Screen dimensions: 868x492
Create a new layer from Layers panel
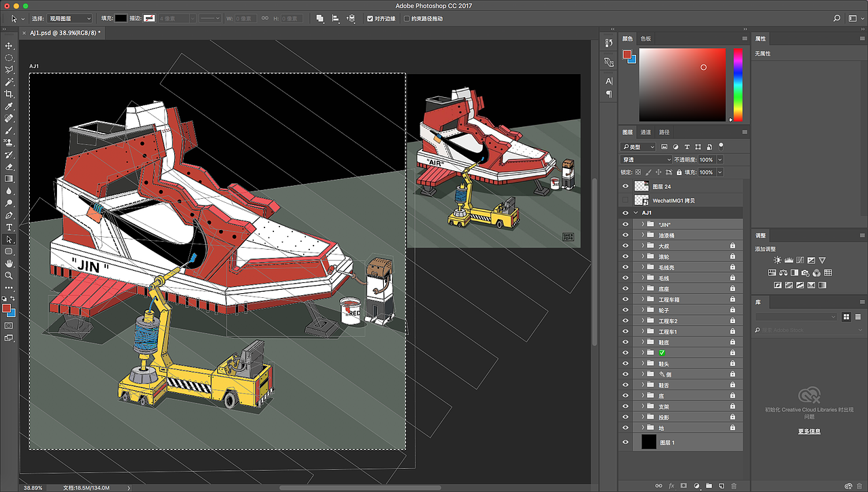tap(721, 486)
